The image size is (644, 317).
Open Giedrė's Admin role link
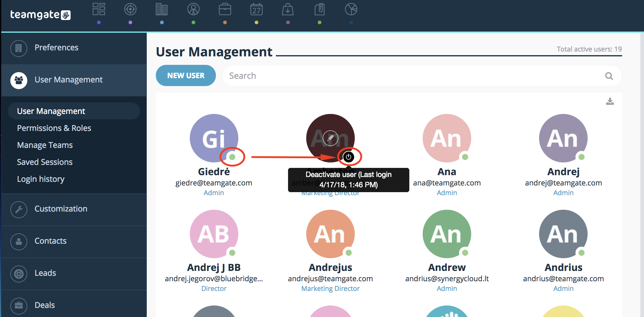point(214,193)
